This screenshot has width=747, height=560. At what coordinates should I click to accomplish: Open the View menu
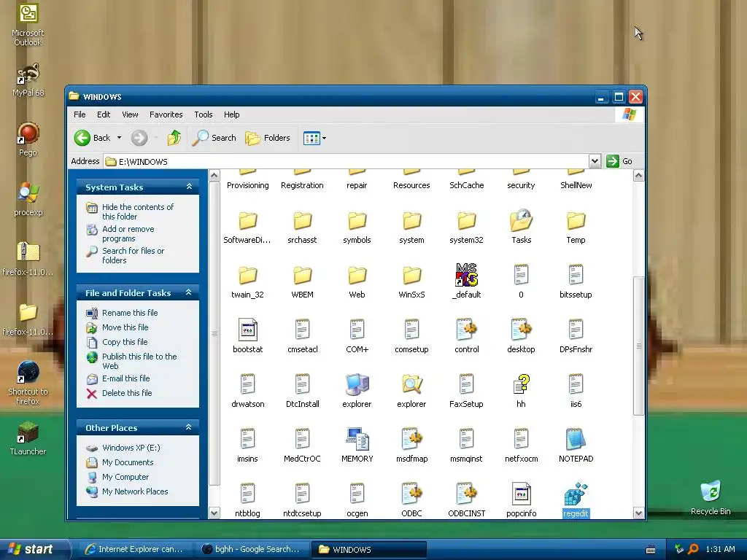click(130, 114)
